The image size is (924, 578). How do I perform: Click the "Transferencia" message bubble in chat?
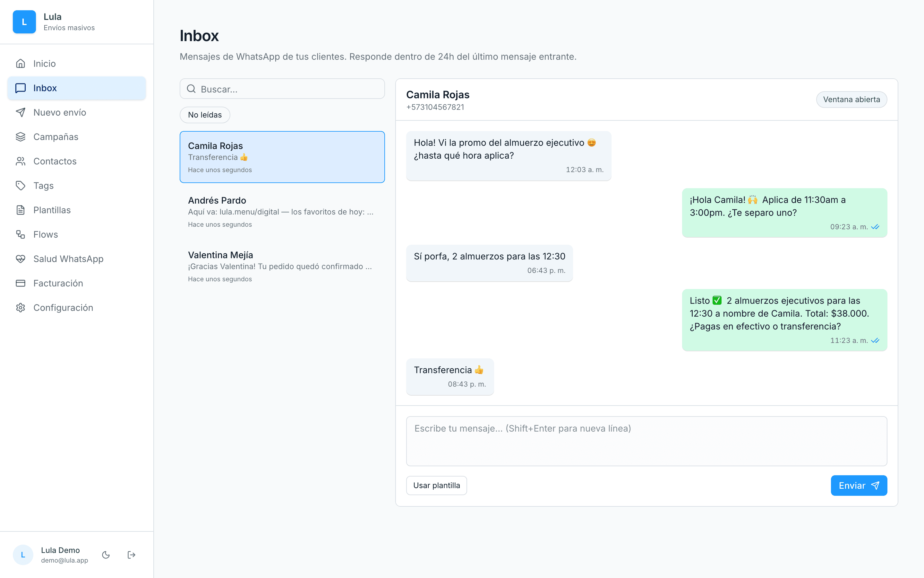click(x=450, y=377)
